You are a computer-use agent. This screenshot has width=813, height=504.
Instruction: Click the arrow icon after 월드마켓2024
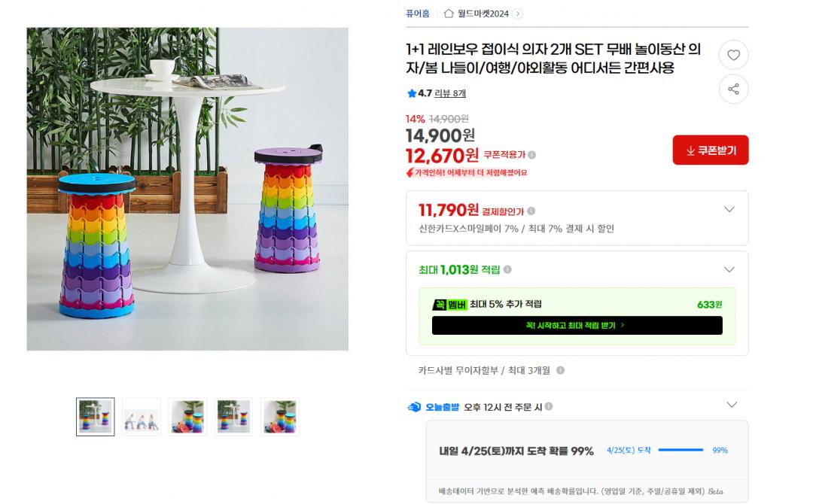click(517, 14)
